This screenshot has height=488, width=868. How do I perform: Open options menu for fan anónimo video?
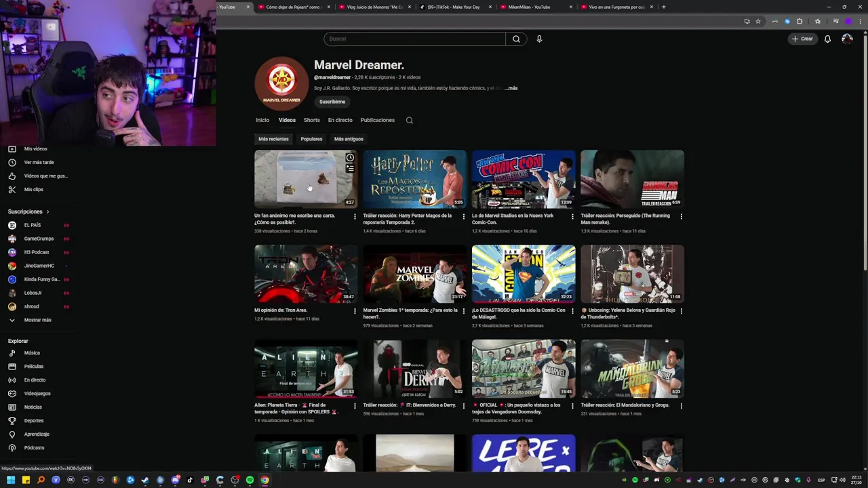click(355, 217)
